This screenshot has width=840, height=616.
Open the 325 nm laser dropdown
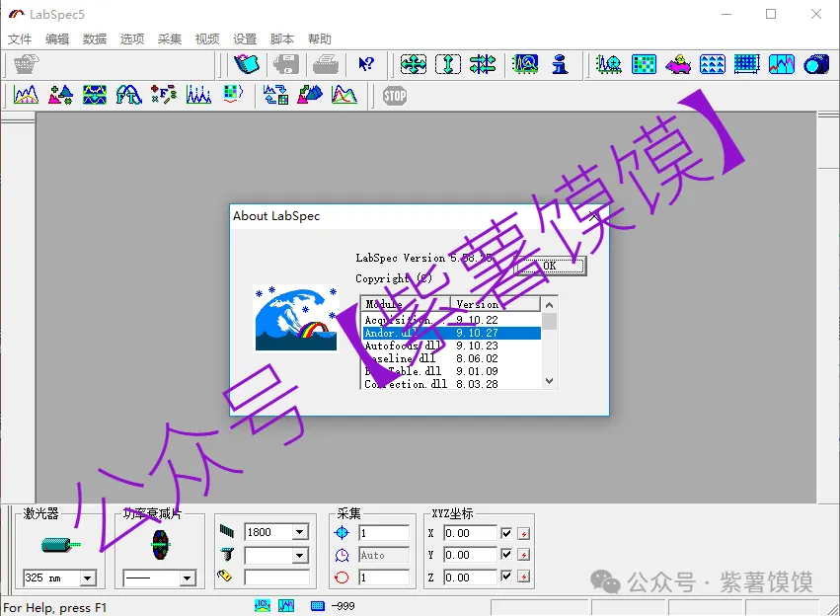87,578
